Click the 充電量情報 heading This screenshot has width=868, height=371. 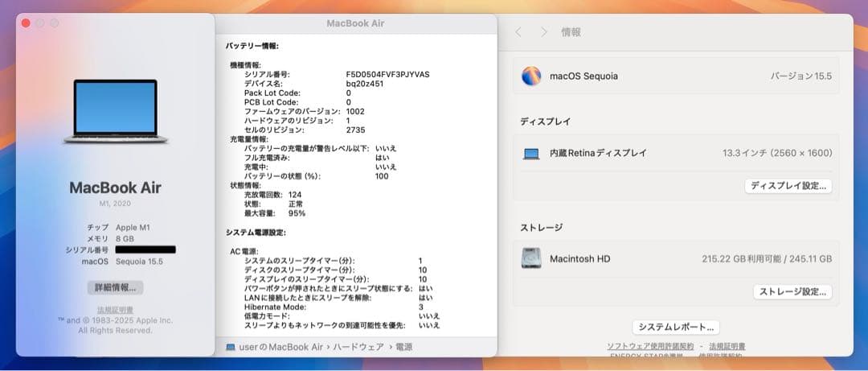tap(249, 139)
